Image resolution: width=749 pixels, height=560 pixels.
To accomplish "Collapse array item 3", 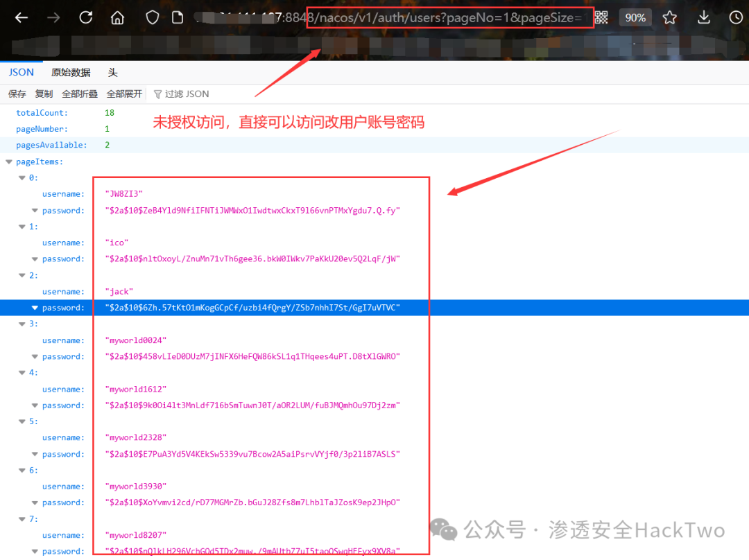I will tap(22, 324).
